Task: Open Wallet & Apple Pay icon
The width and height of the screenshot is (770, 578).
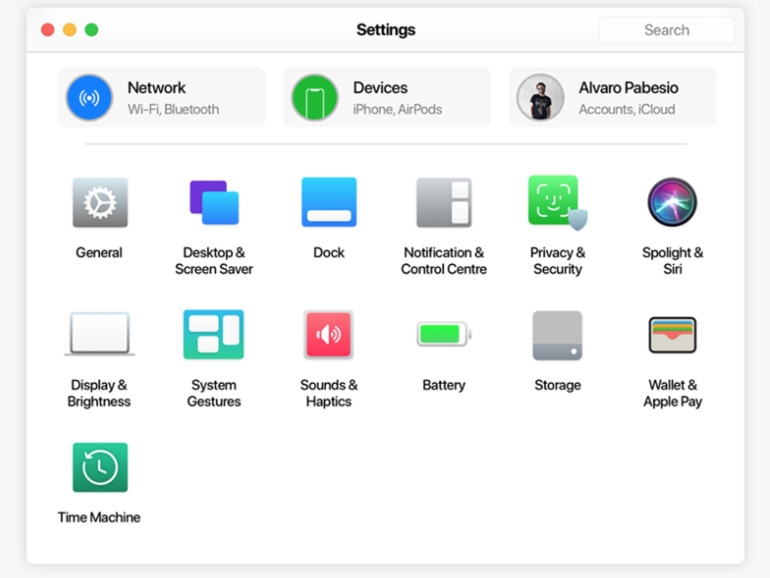Action: (x=672, y=335)
